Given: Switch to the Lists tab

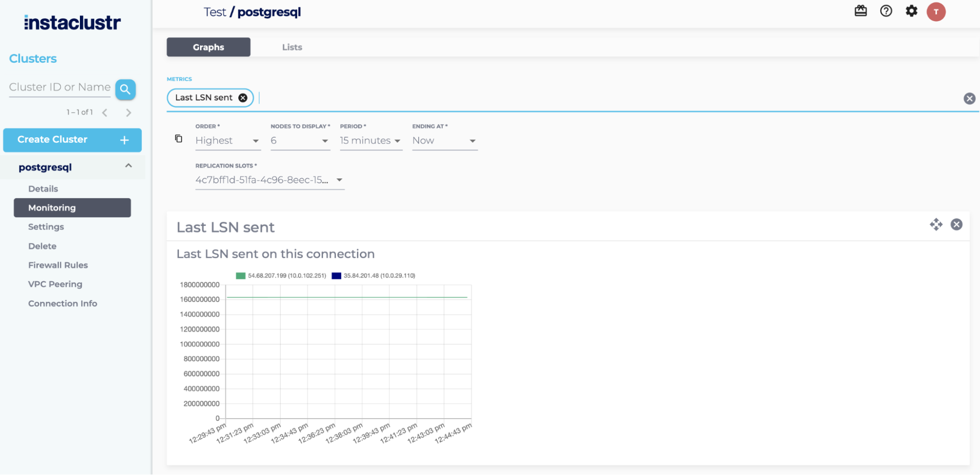Looking at the screenshot, I should coord(292,47).
